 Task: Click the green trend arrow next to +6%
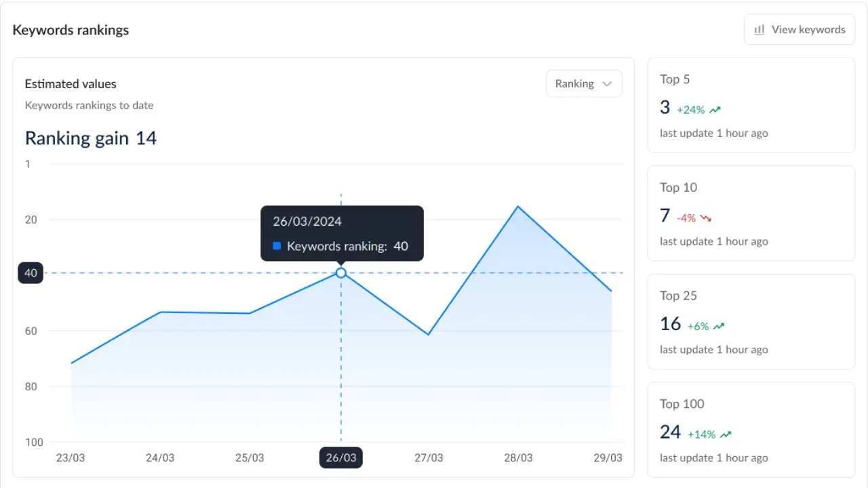pos(719,325)
